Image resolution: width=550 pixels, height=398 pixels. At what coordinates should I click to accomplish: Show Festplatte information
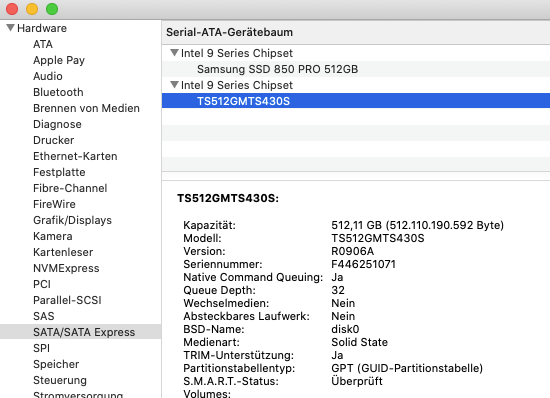pos(59,172)
